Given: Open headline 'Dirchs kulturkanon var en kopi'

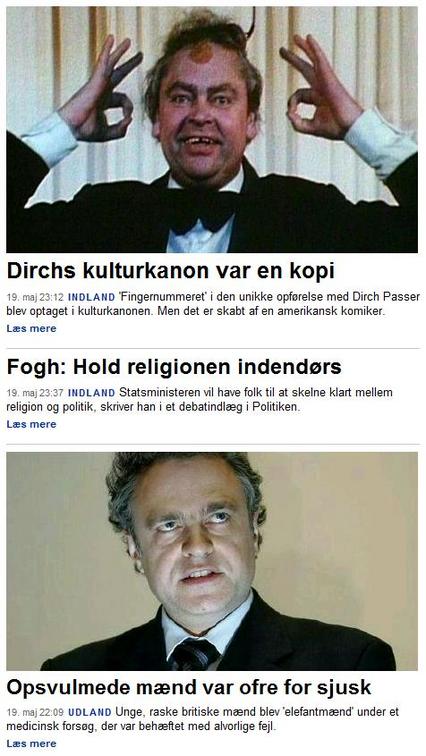Looking at the screenshot, I should coord(171,272).
